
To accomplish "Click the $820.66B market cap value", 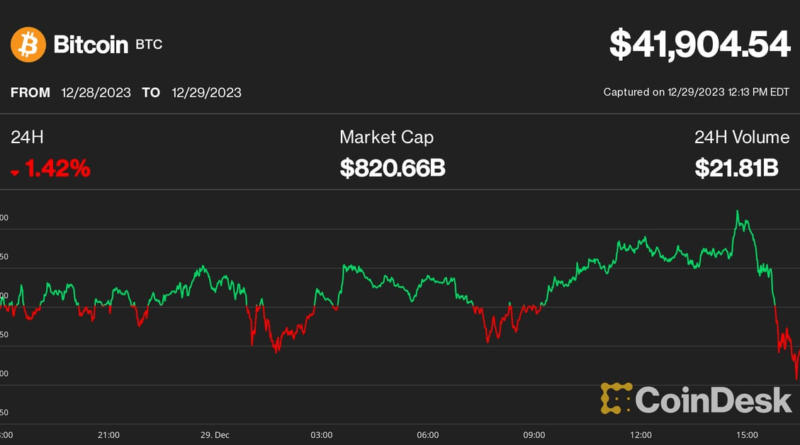I will pos(392,169).
